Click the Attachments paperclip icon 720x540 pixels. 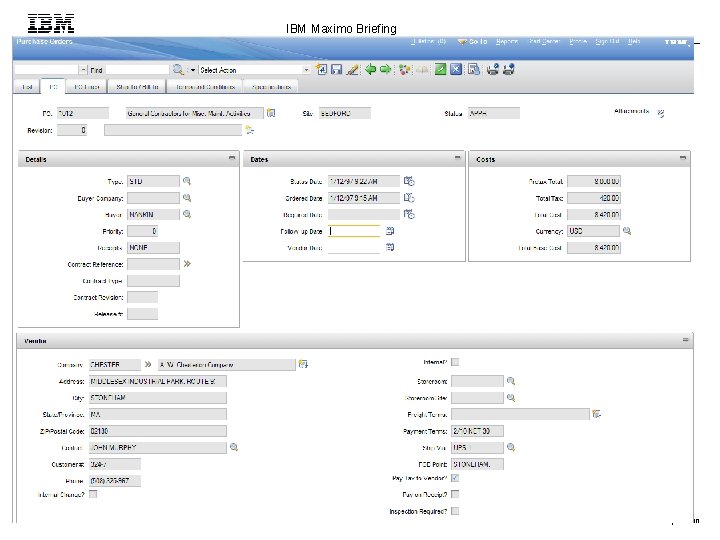coord(661,113)
